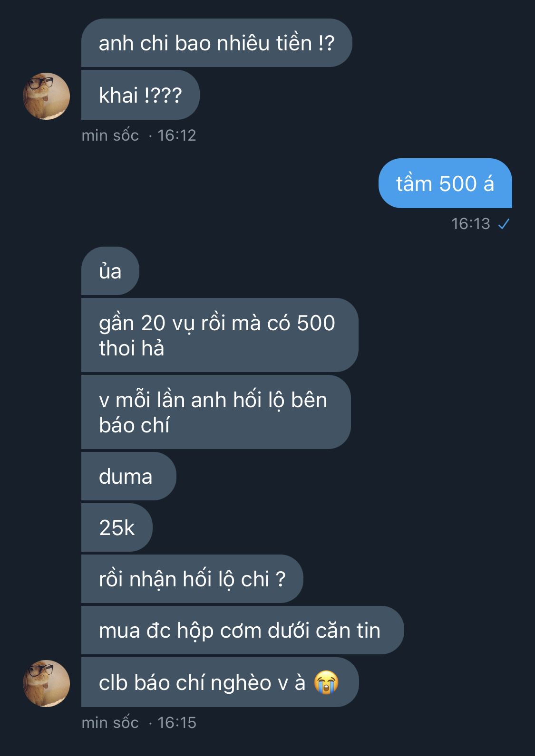Tap the 'ủa' message bubble
This screenshot has height=756, width=535.
(110, 271)
